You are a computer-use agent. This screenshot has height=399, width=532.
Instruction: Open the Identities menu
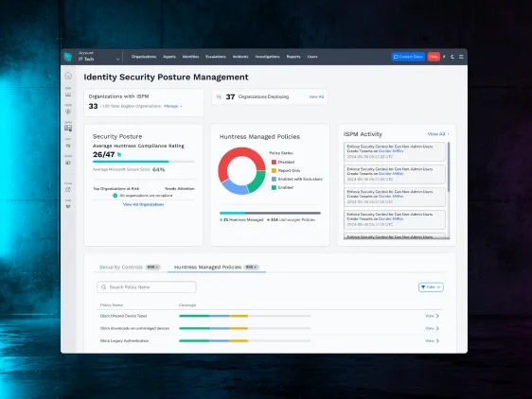pyautogui.click(x=190, y=57)
